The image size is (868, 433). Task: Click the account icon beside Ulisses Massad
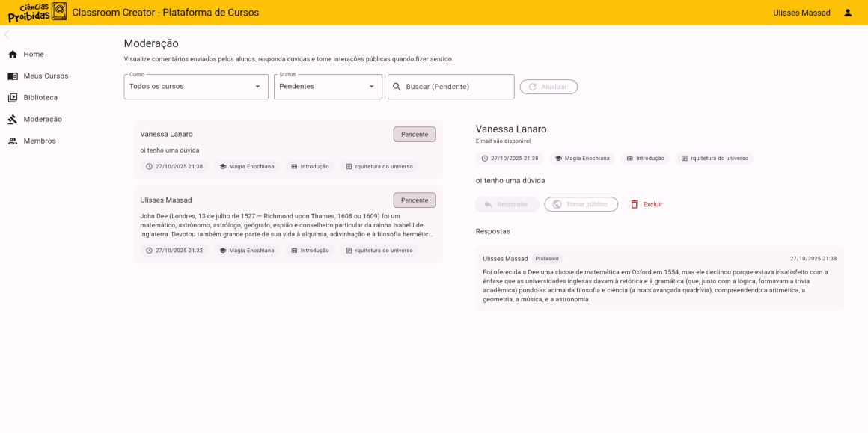coord(848,13)
